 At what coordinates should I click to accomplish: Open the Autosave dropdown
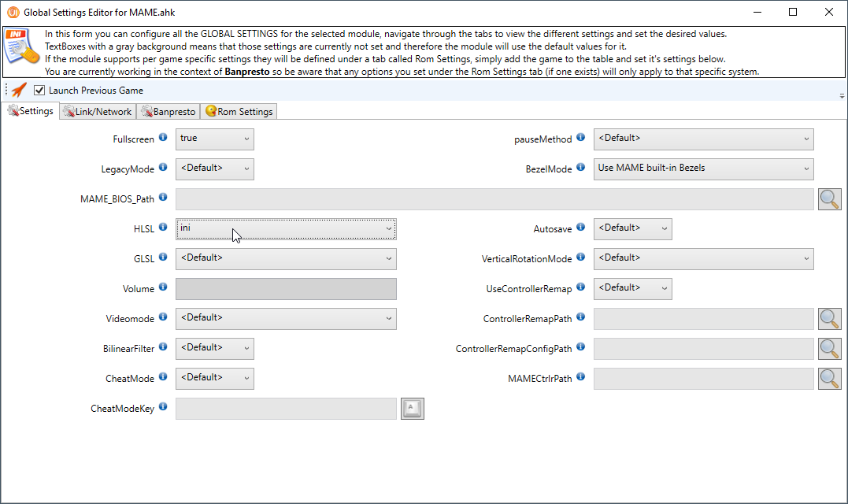pos(632,229)
